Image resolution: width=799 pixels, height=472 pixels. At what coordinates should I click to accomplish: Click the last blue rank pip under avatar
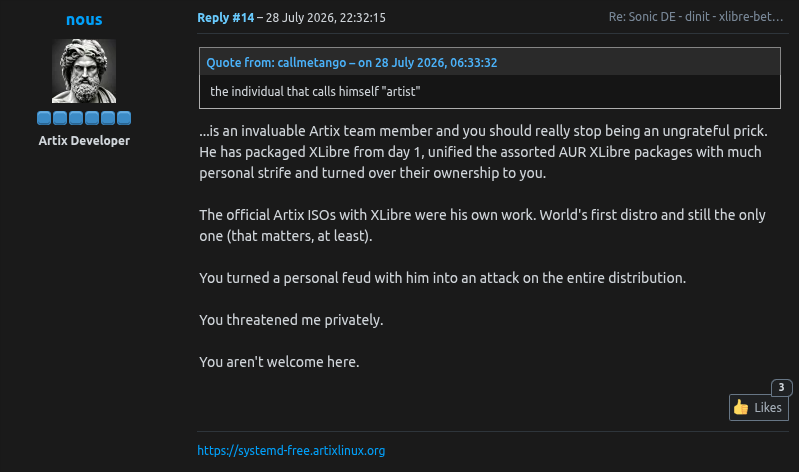124,118
